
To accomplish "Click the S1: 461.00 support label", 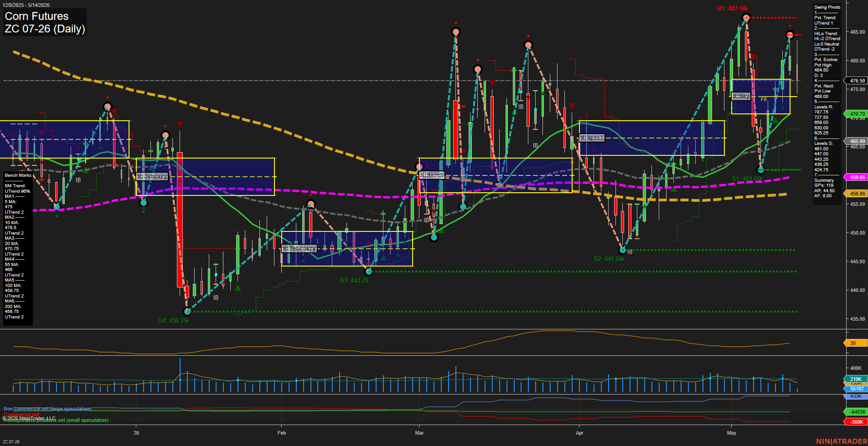I will pyautogui.click(x=746, y=179).
